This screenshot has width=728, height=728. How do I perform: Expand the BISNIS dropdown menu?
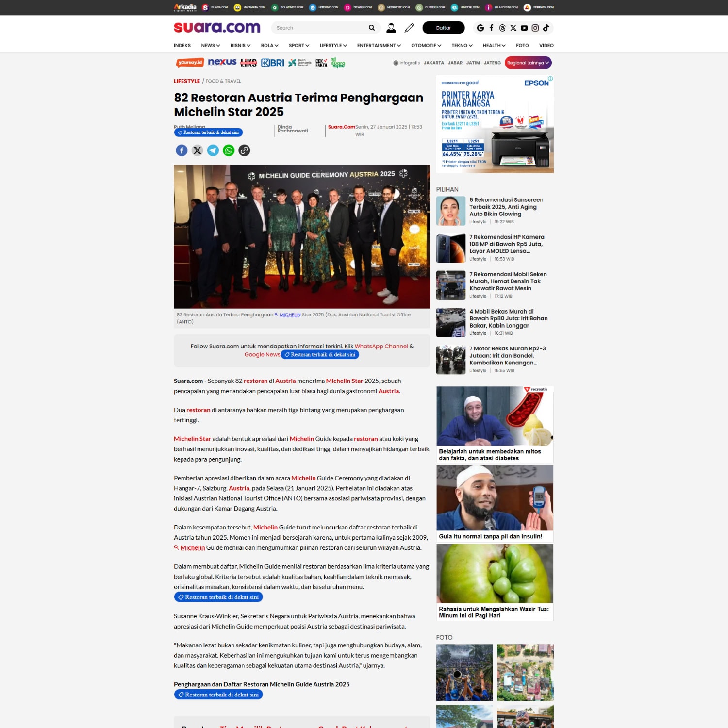click(240, 45)
